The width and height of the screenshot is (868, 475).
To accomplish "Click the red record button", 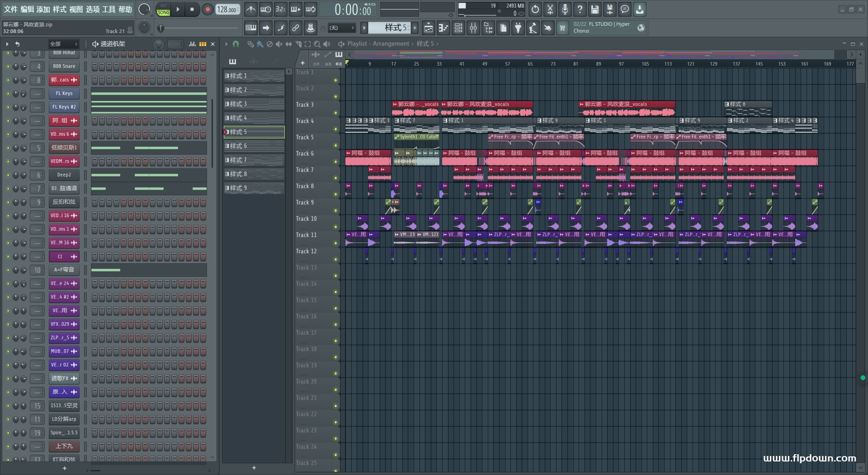I will tap(208, 9).
